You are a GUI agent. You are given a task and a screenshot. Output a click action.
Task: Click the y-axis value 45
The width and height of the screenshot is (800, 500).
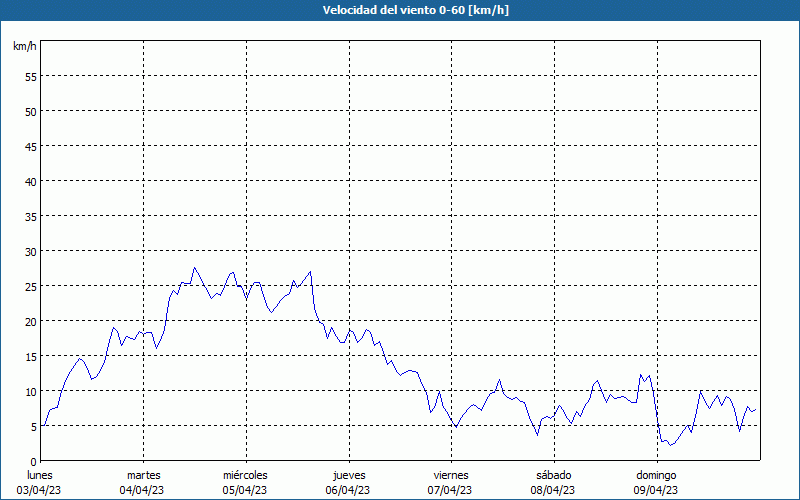click(x=31, y=147)
